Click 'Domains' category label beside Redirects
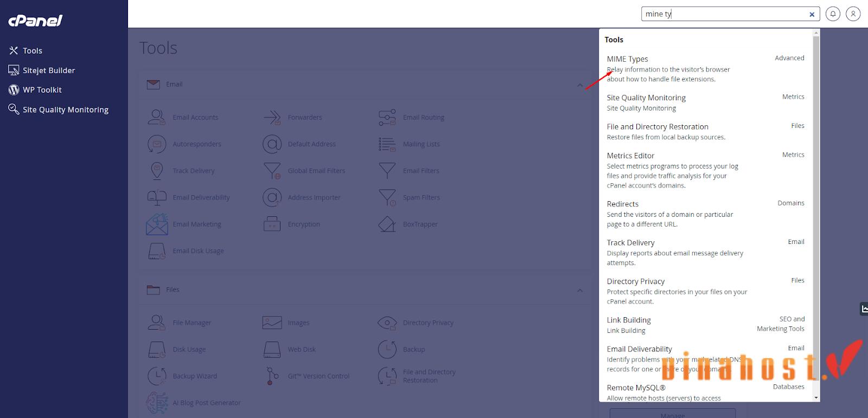The height and width of the screenshot is (418, 868). tap(791, 203)
